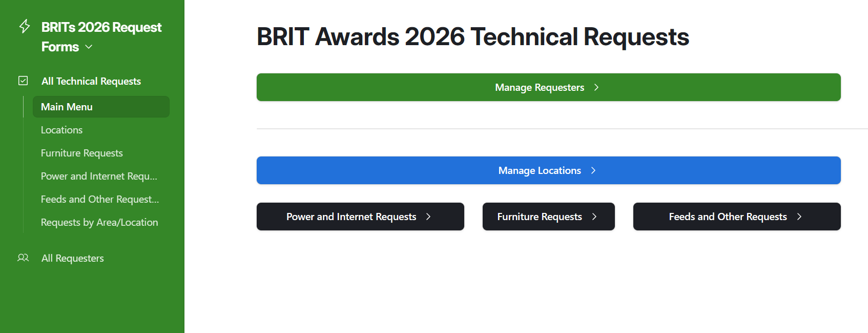Expand the BRITs 2026 Request Forms dropdown chevron
868x333 pixels.
[x=89, y=47]
